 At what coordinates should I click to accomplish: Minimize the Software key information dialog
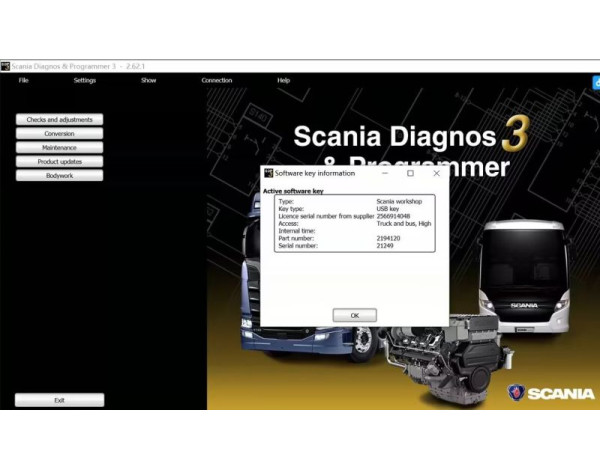tap(384, 173)
